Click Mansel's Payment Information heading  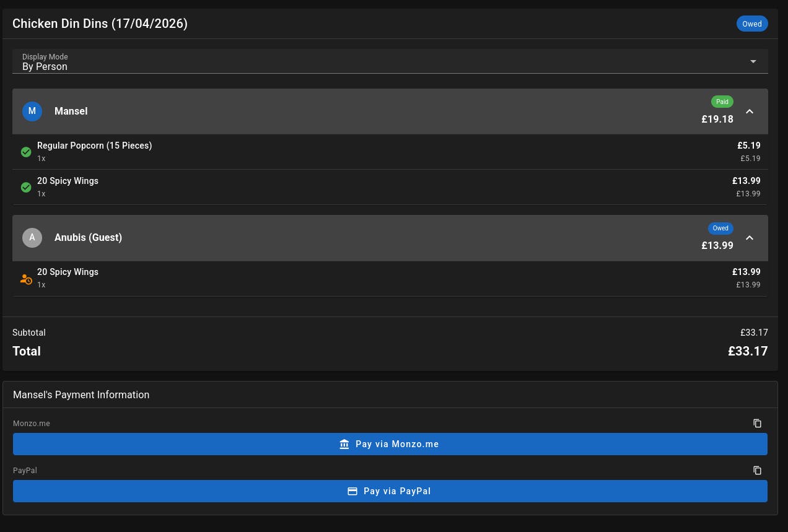tap(81, 395)
